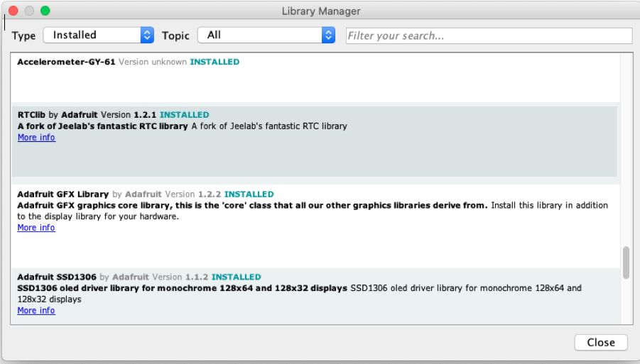Open More info link for Adafruit SSD1306
Image resolution: width=640 pixels, height=364 pixels.
(36, 310)
